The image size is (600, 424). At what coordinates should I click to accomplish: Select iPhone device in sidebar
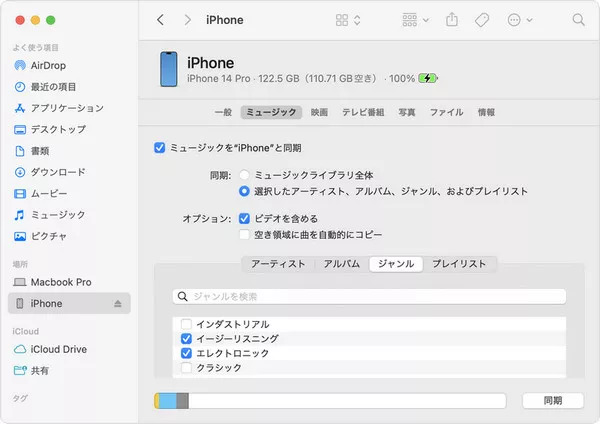(69, 303)
